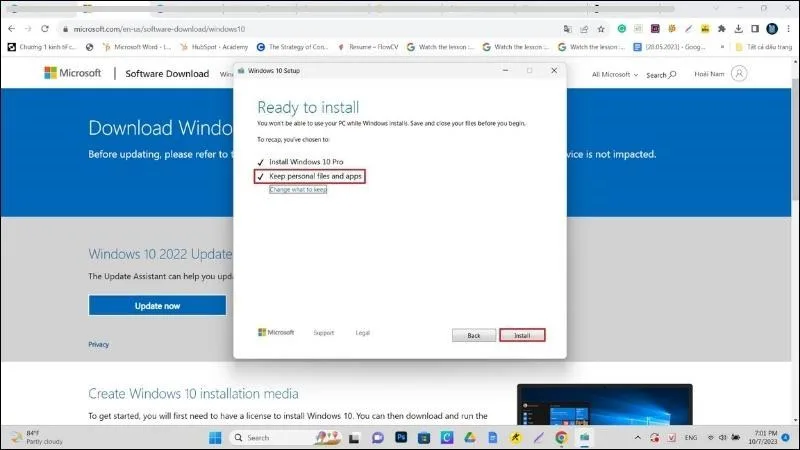Open the browser Downloads icon

point(738,29)
